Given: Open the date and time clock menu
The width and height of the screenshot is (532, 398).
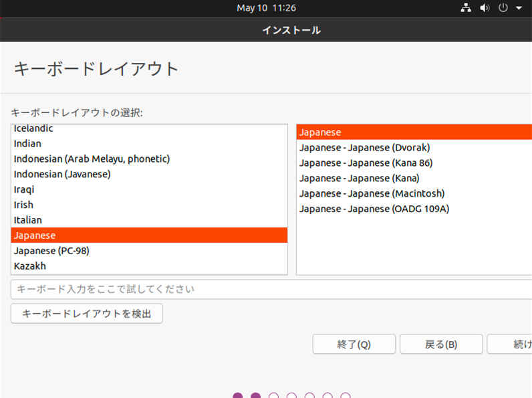Looking at the screenshot, I should tap(266, 8).
